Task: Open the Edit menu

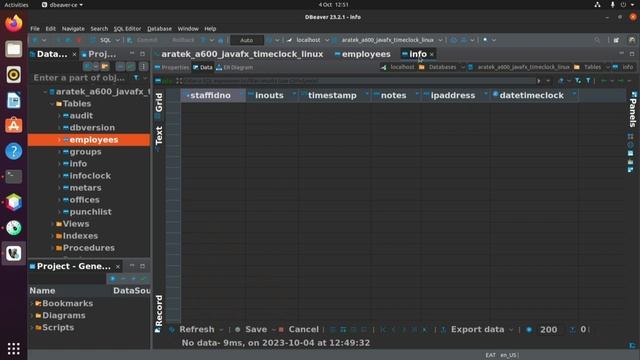Action: click(51, 29)
